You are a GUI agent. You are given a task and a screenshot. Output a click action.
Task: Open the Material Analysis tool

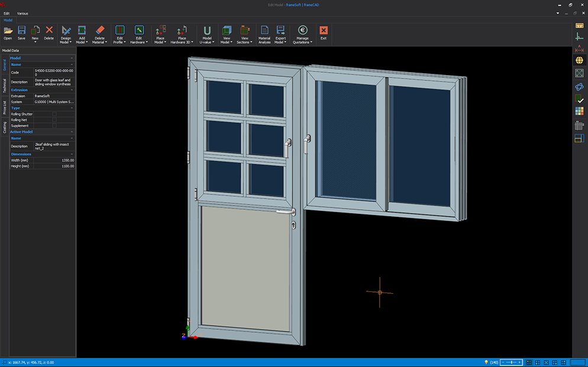click(264, 35)
